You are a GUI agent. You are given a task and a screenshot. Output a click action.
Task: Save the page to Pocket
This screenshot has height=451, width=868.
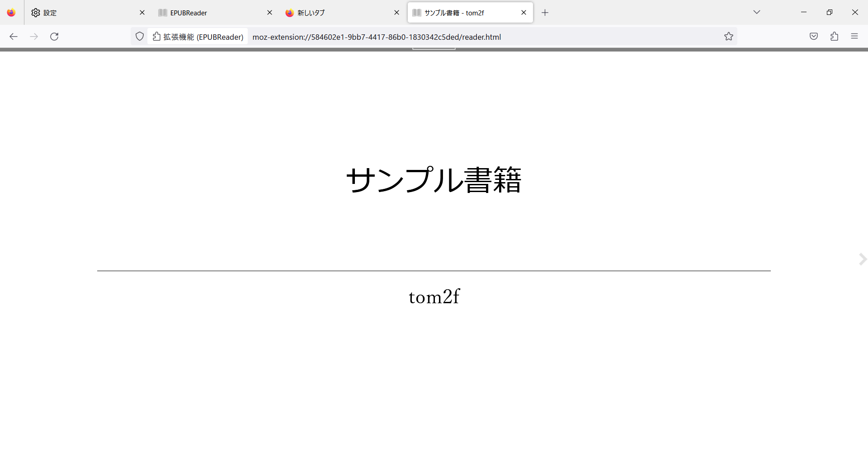point(814,36)
